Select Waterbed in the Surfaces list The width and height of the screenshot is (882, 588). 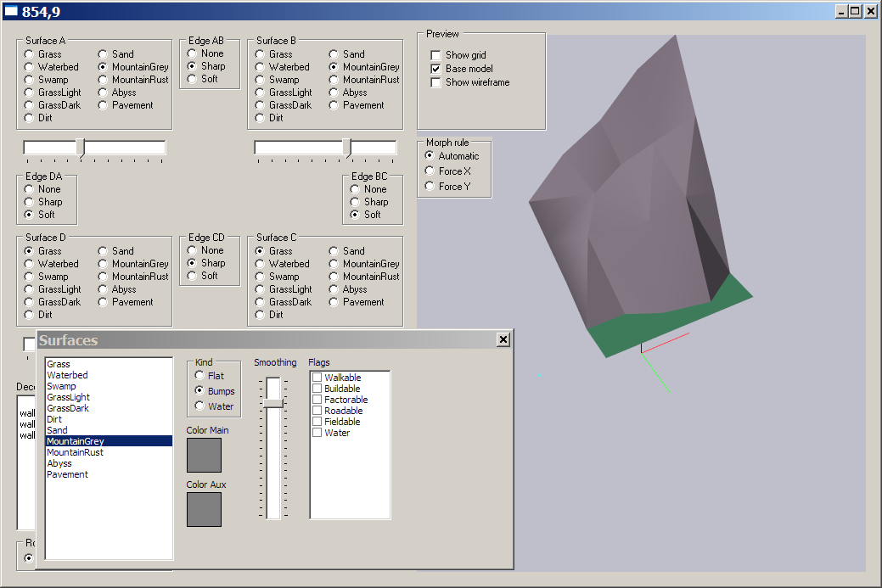[109, 375]
